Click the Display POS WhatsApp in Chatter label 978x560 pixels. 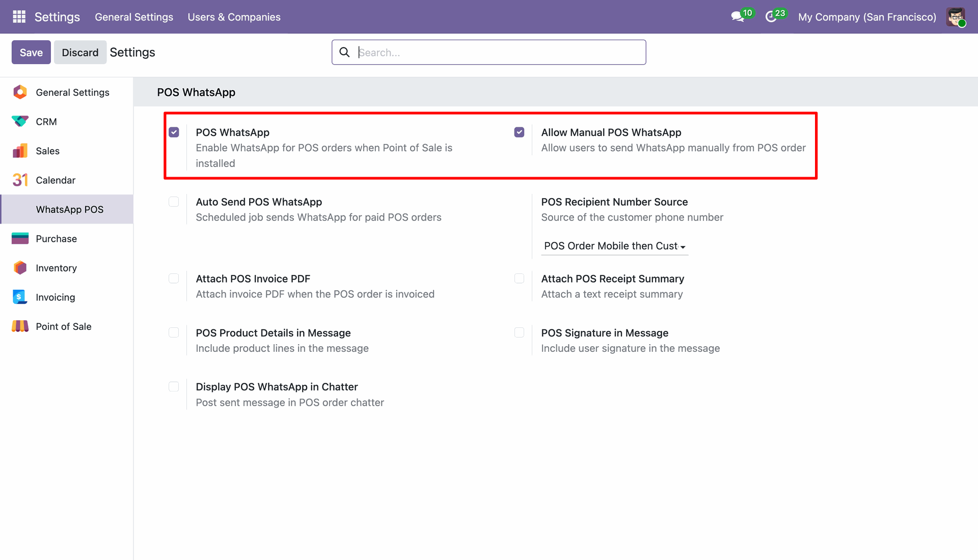pos(277,386)
